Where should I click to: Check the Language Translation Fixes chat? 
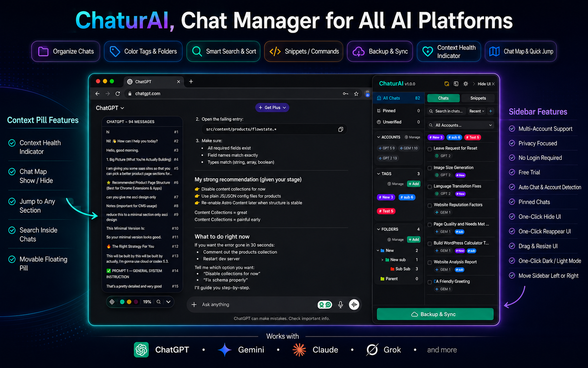[x=430, y=187]
